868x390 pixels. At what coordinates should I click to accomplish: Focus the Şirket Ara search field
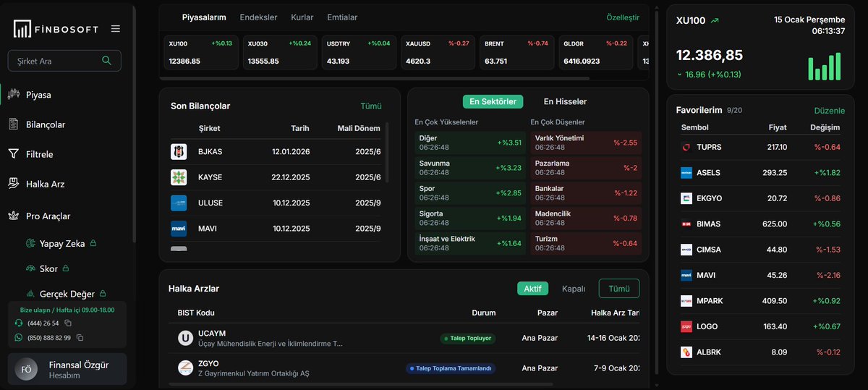tap(64, 61)
